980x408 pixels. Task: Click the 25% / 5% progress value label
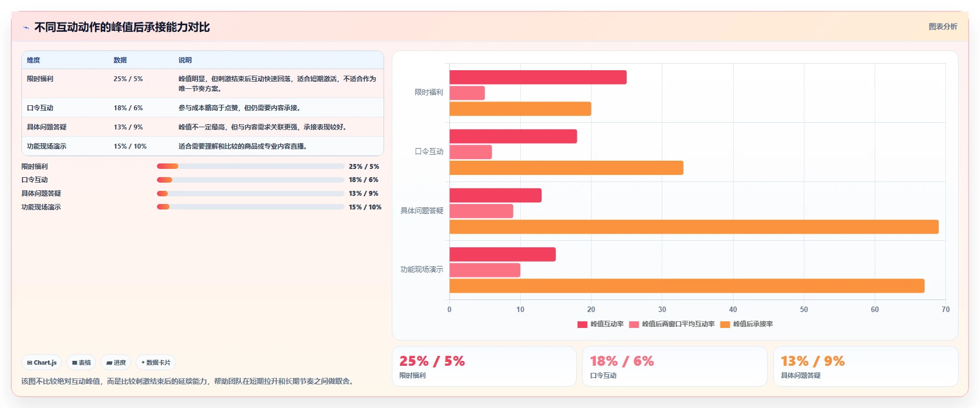pyautogui.click(x=364, y=167)
